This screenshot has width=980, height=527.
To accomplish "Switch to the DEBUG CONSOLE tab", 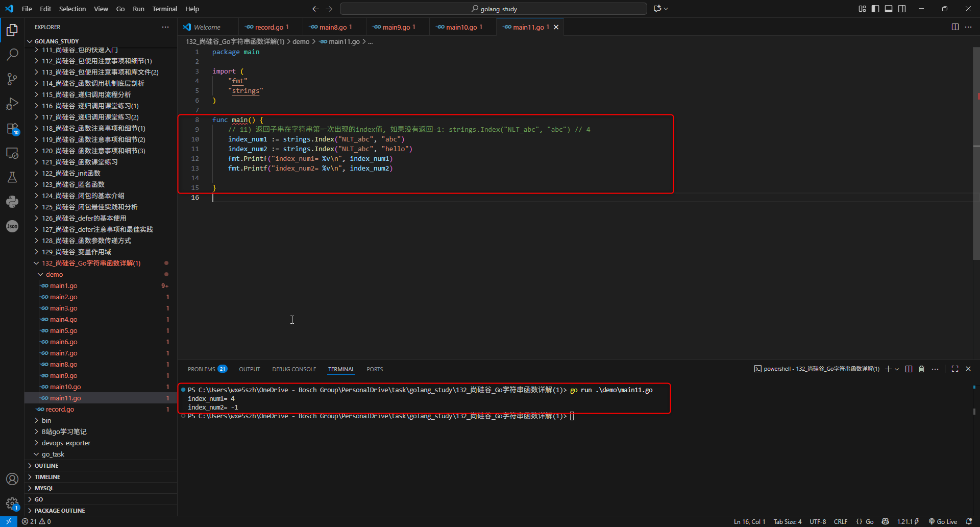I will pos(294,369).
